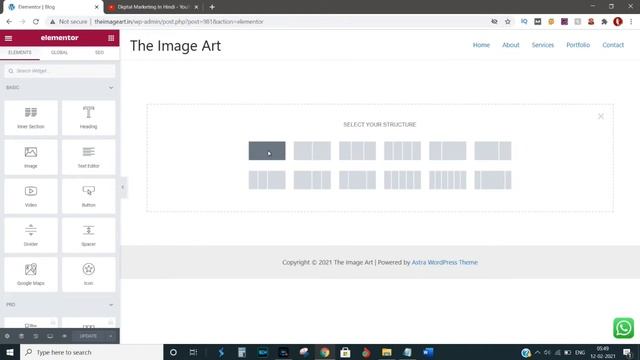The image size is (640, 360).
Task: Open the Contact menu link
Action: [613, 45]
